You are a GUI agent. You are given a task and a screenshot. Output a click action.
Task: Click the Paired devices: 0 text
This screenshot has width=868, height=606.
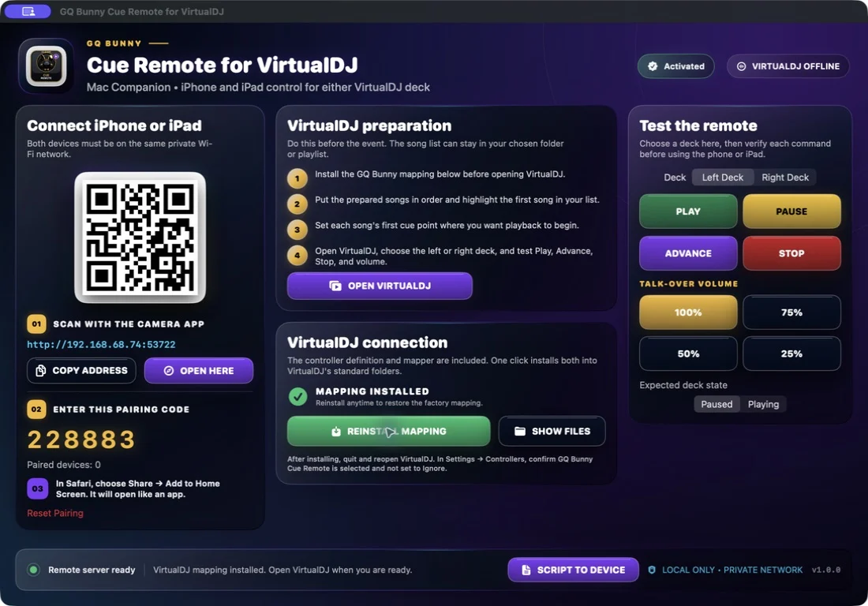(x=64, y=465)
